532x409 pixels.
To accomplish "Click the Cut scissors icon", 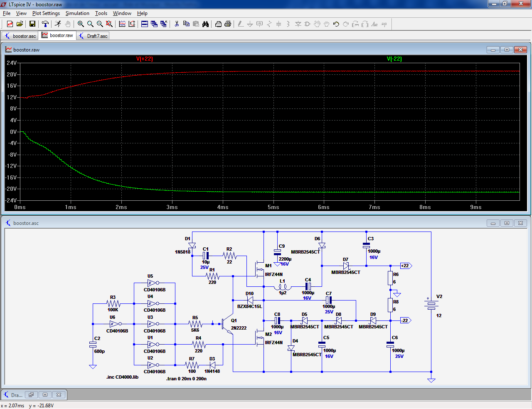I will [x=177, y=24].
